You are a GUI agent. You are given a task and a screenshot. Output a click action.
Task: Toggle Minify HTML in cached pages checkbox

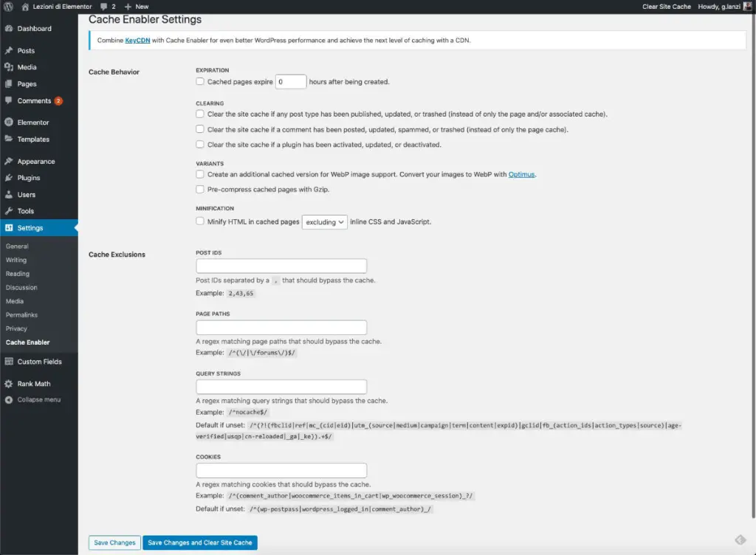(200, 221)
